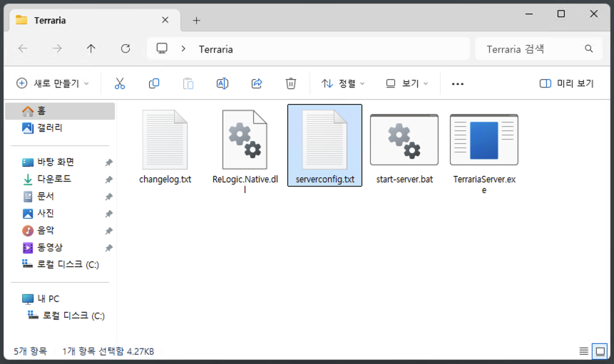
Task: Unpin 음악 using its pin icon
Action: click(x=109, y=231)
